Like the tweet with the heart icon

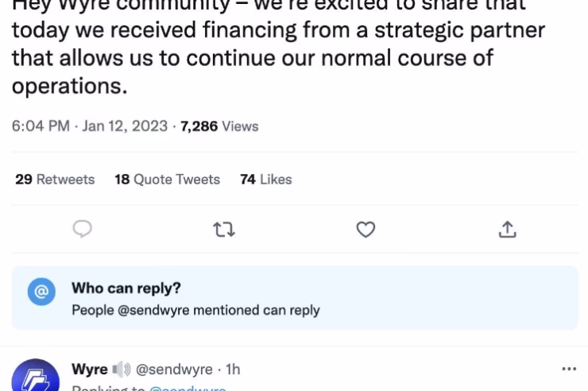[366, 230]
